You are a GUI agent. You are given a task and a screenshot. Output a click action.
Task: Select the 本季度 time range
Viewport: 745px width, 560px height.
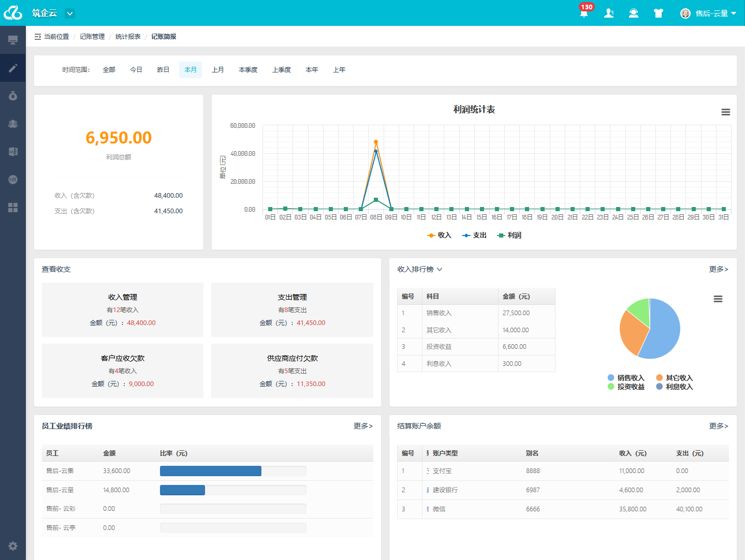pyautogui.click(x=248, y=70)
